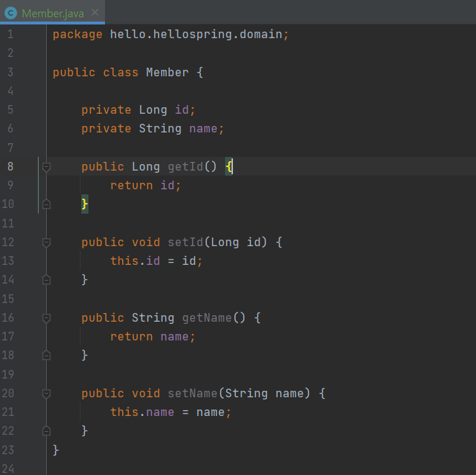Click the fold end marker on line 22
The image size is (476, 475).
pos(46,431)
